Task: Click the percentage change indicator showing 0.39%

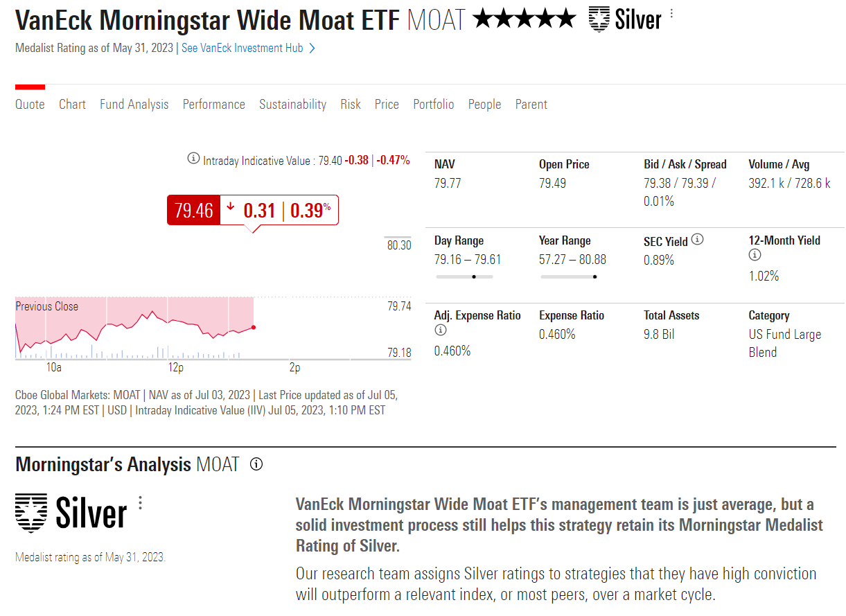Action: pyautogui.click(x=311, y=209)
